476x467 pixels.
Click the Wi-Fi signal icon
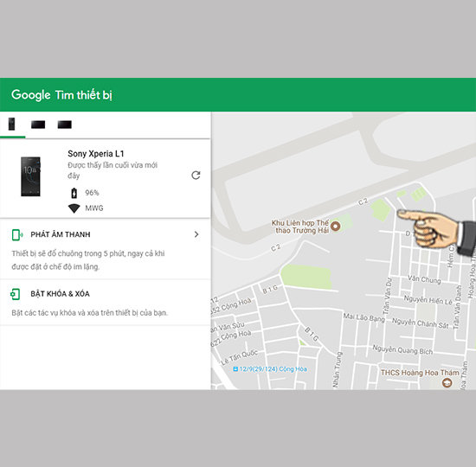[x=74, y=208]
